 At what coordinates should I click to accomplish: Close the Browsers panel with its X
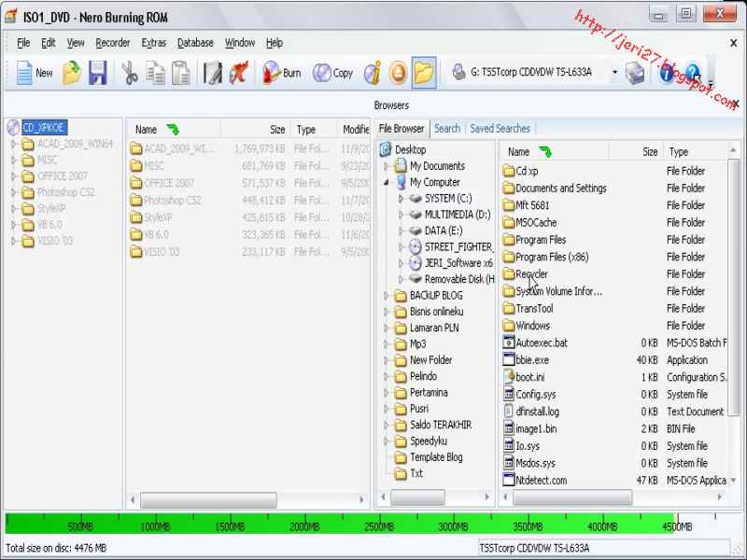[x=737, y=104]
